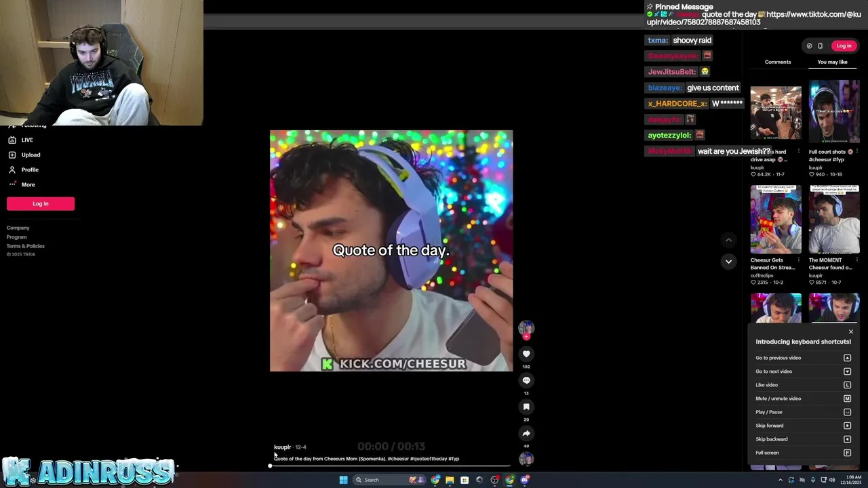Open the Profile icon in the left sidebar

[12, 169]
